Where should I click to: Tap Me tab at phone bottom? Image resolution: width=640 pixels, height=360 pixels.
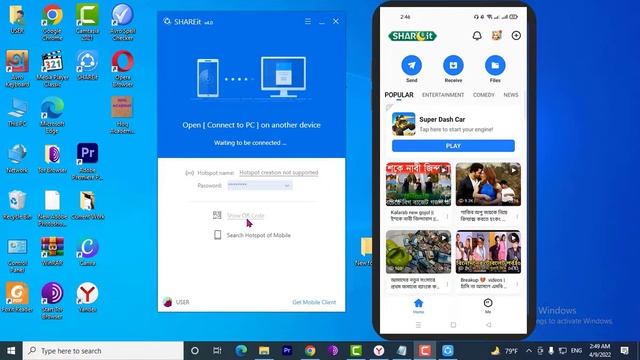(x=488, y=306)
